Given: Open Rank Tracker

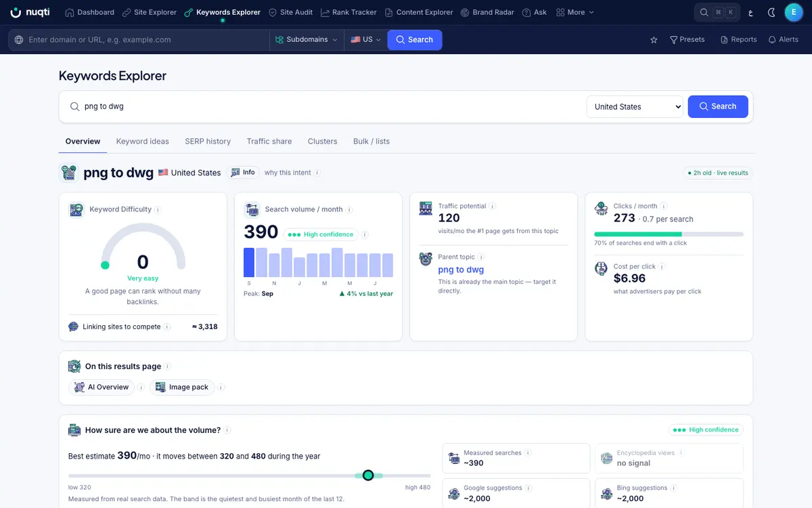Looking at the screenshot, I should click(x=348, y=12).
